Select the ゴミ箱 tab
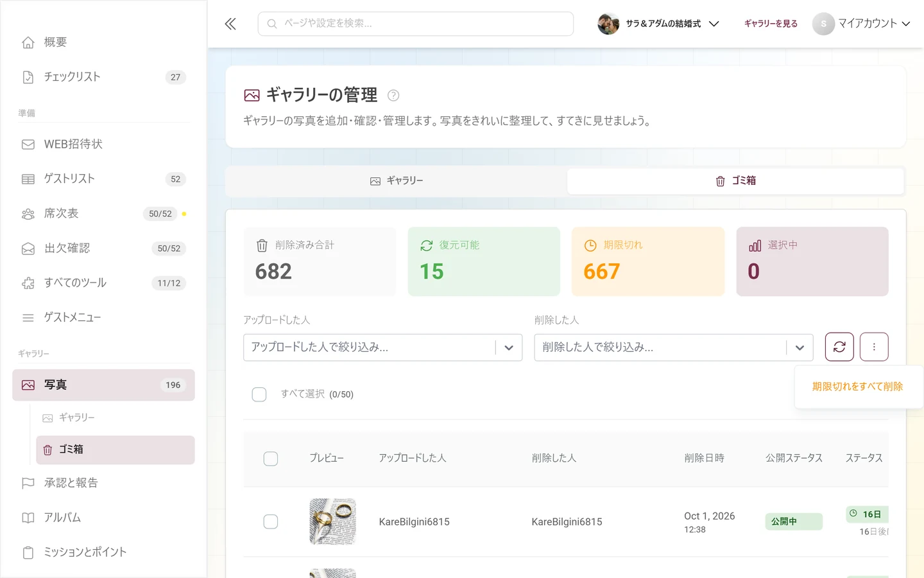Image resolution: width=924 pixels, height=578 pixels. click(x=735, y=181)
